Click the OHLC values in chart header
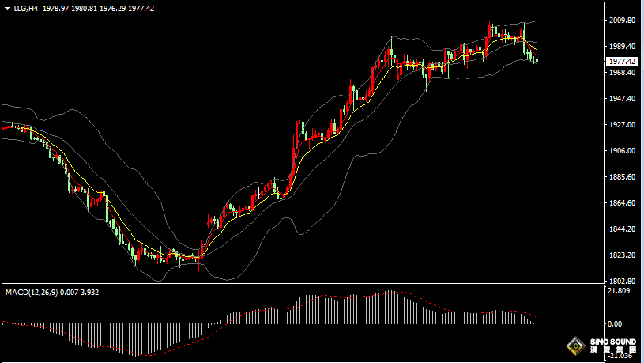The width and height of the screenshot is (644, 363). coord(99,8)
